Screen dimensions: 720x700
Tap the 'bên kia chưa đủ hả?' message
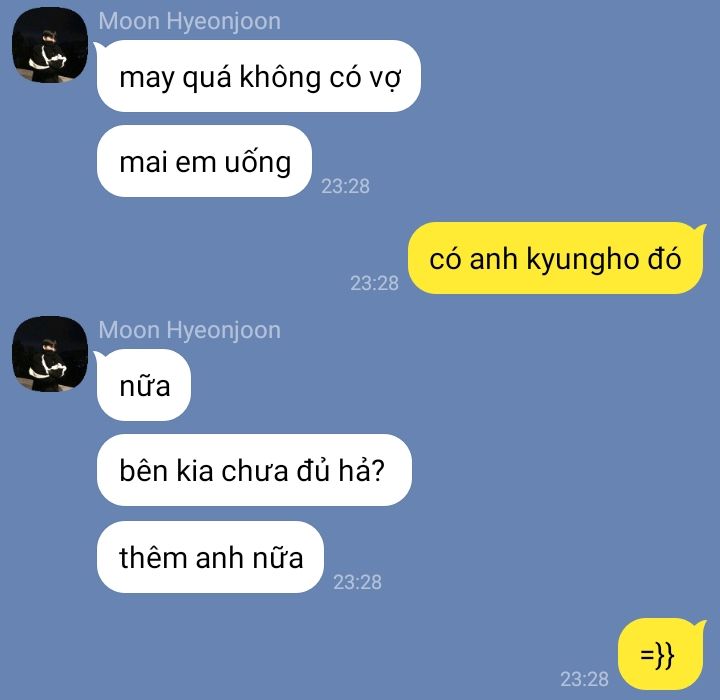pos(254,470)
